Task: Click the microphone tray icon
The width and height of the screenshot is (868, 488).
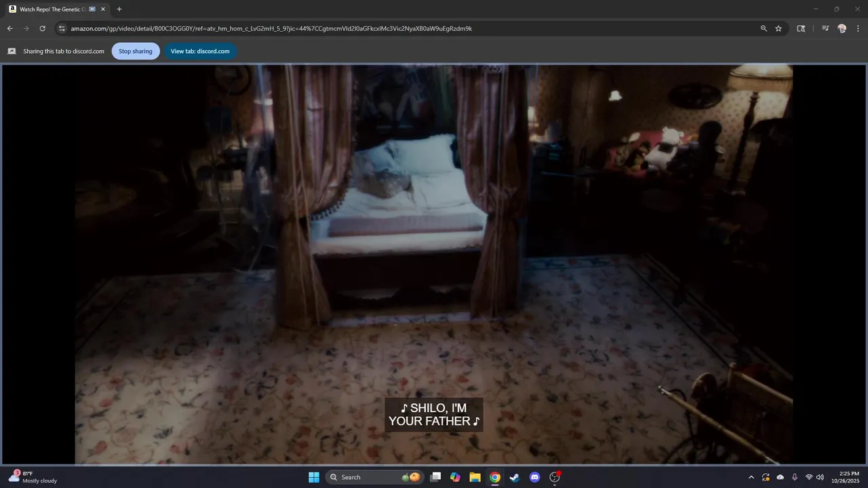Action: point(795,477)
